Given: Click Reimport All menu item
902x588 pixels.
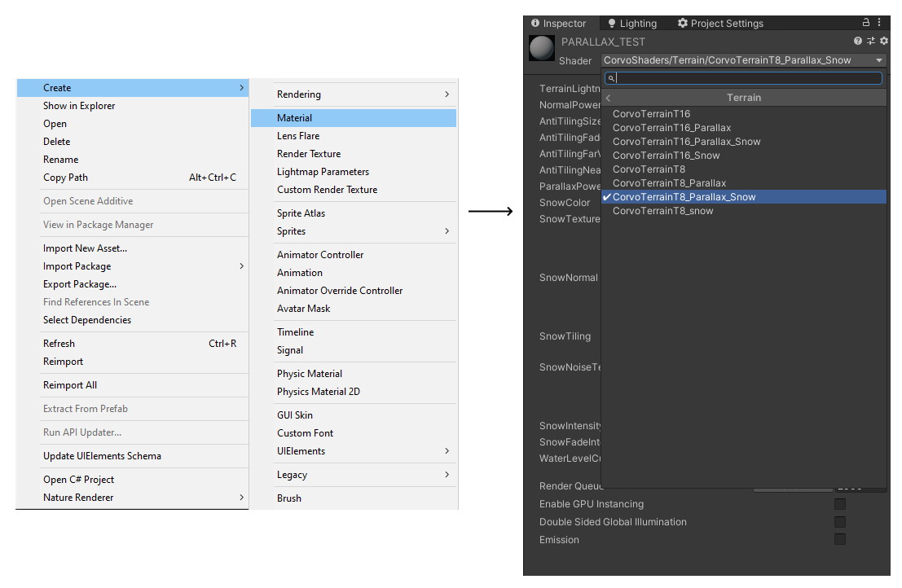Looking at the screenshot, I should [x=132, y=385].
